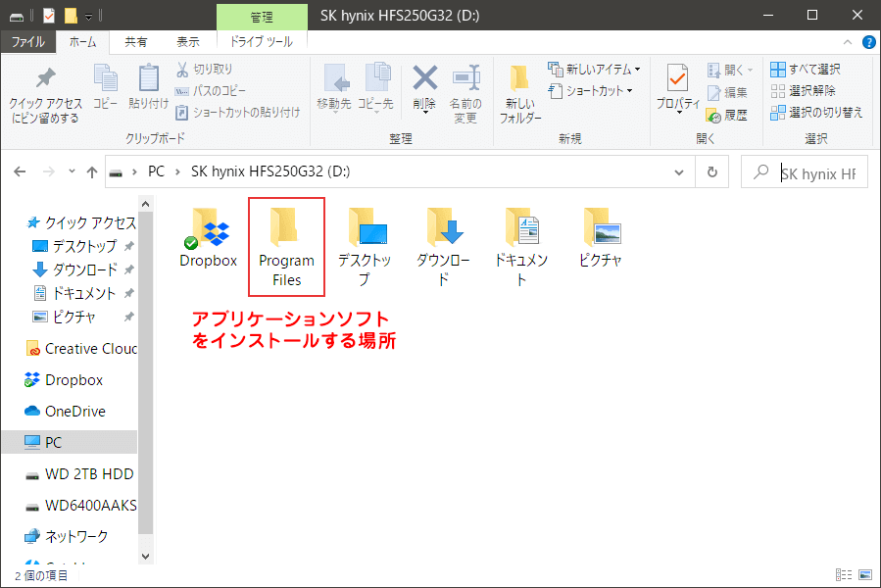
Task: Open recent locations dropdown arrow
Action: (72, 171)
